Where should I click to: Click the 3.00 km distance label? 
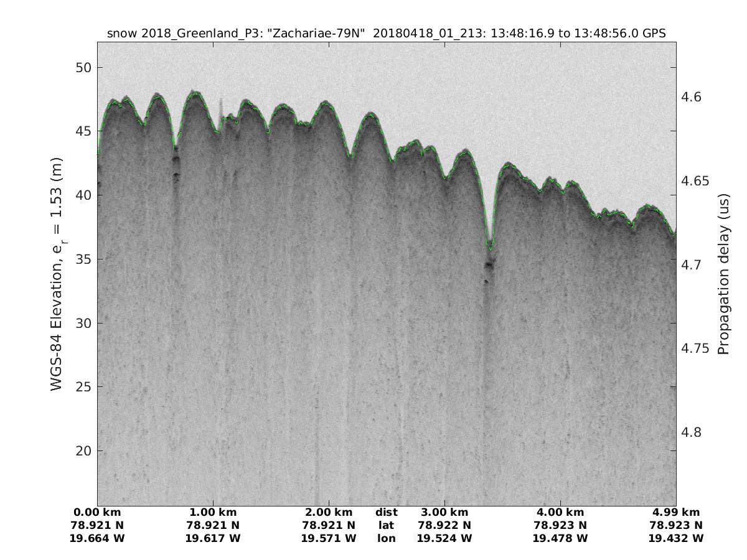(x=444, y=512)
